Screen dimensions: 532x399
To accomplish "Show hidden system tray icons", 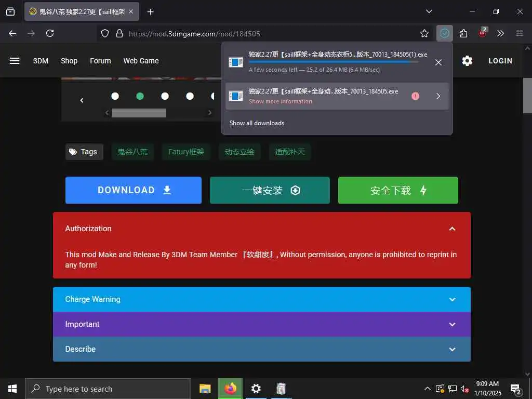I will pos(428,389).
